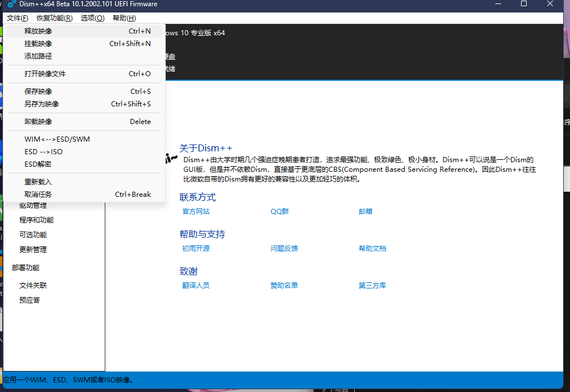Open the 赞助名单 link
Viewport: 570px width, 392px height.
coord(284,286)
